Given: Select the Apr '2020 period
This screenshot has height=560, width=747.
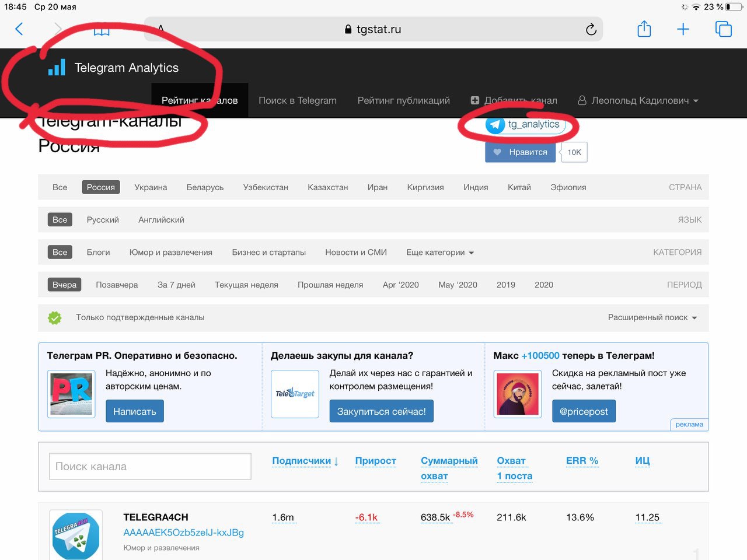Looking at the screenshot, I should (x=401, y=285).
